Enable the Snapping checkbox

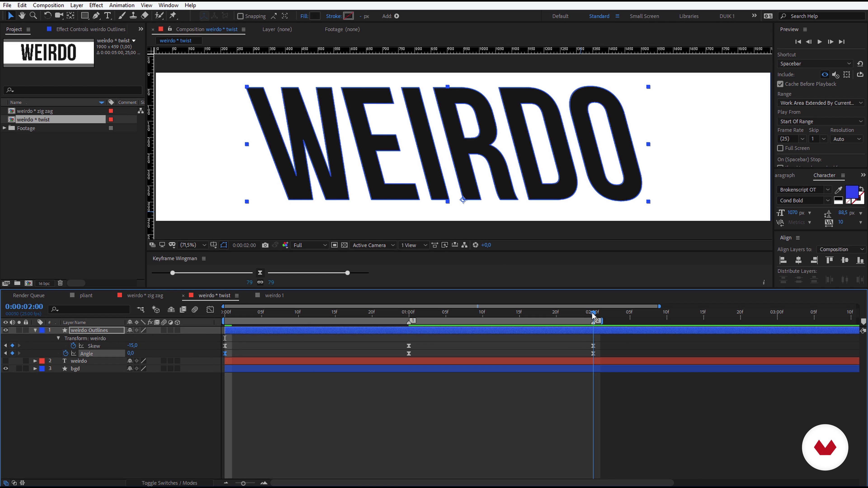[240, 16]
